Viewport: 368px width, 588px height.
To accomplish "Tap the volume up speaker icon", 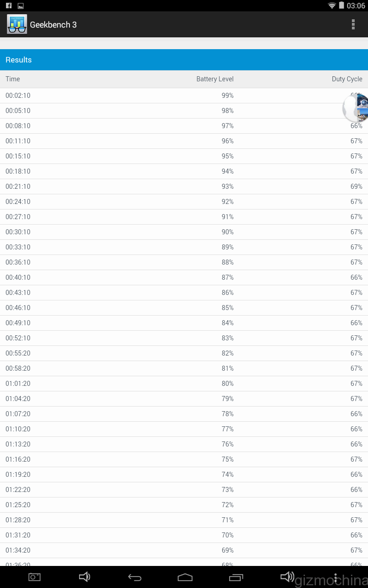I will coord(287,577).
